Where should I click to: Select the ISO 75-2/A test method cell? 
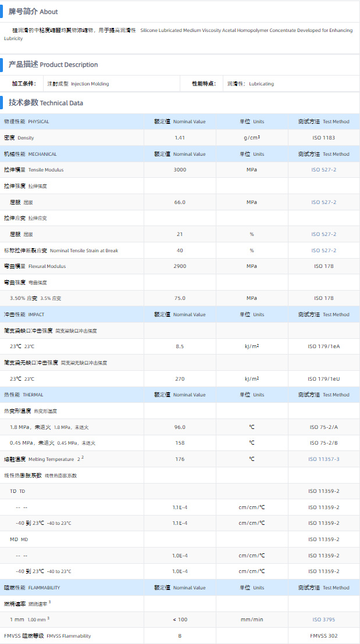click(x=323, y=427)
